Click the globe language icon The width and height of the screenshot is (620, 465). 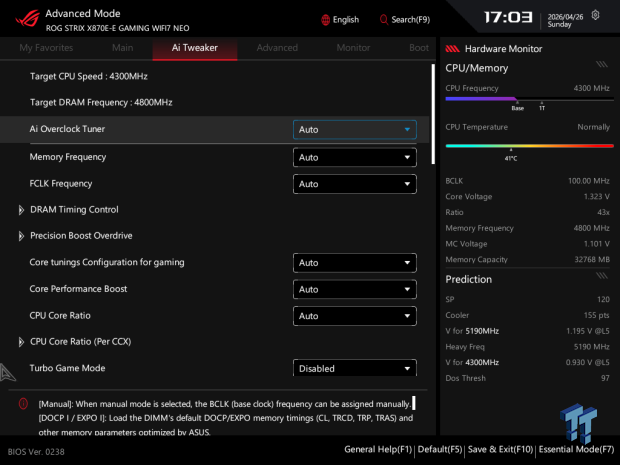pos(325,20)
